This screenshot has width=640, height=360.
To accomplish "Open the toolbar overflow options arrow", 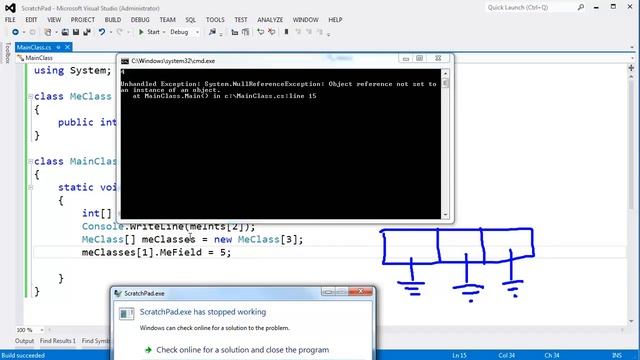I will tap(328, 34).
